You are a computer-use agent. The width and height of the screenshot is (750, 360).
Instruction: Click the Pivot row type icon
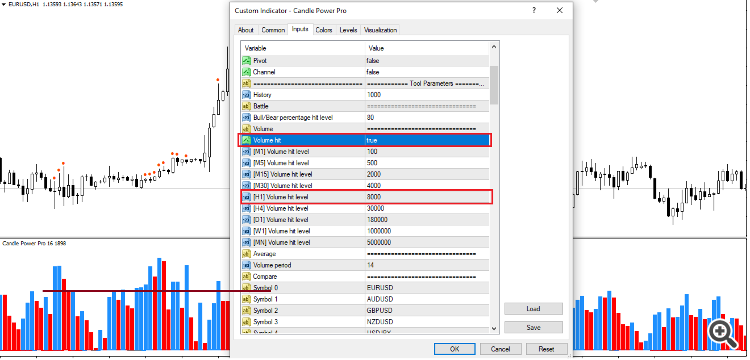[246, 61]
